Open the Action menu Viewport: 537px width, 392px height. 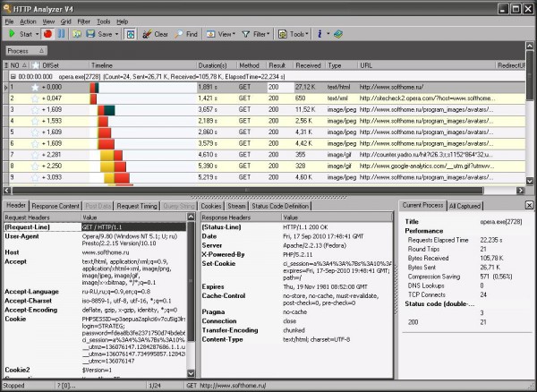click(28, 21)
